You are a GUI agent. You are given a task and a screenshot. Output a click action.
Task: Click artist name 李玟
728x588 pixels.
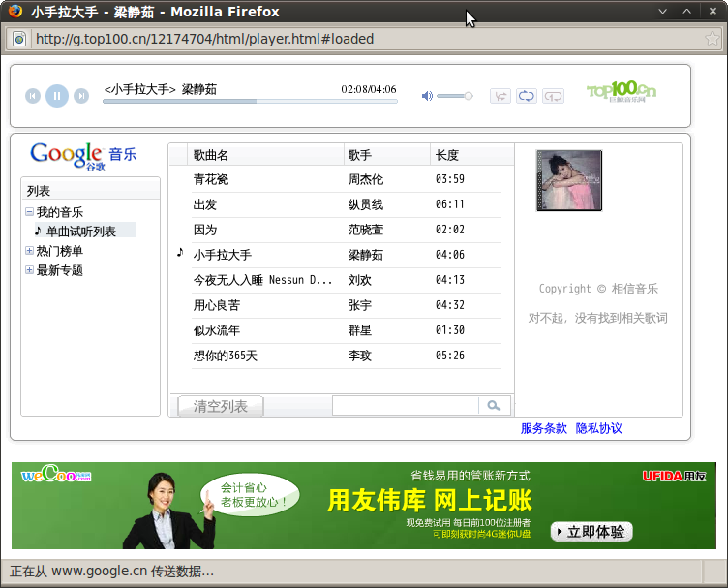click(x=360, y=356)
